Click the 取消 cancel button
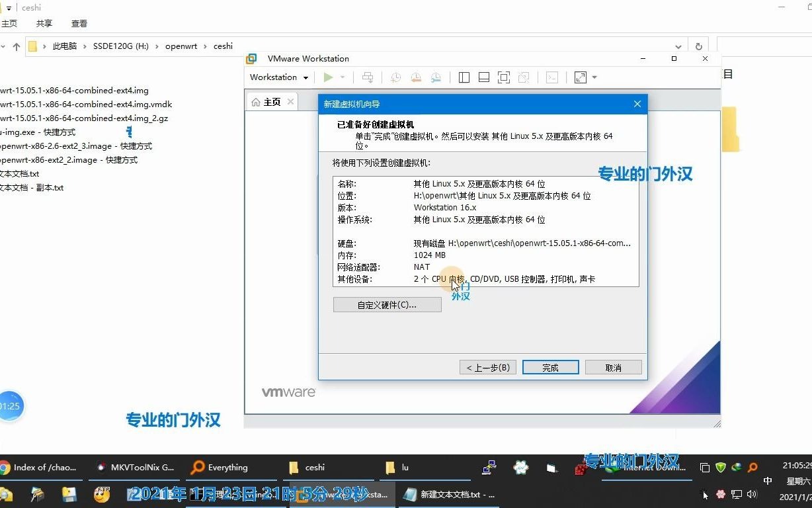This screenshot has width=812, height=508. [x=613, y=368]
